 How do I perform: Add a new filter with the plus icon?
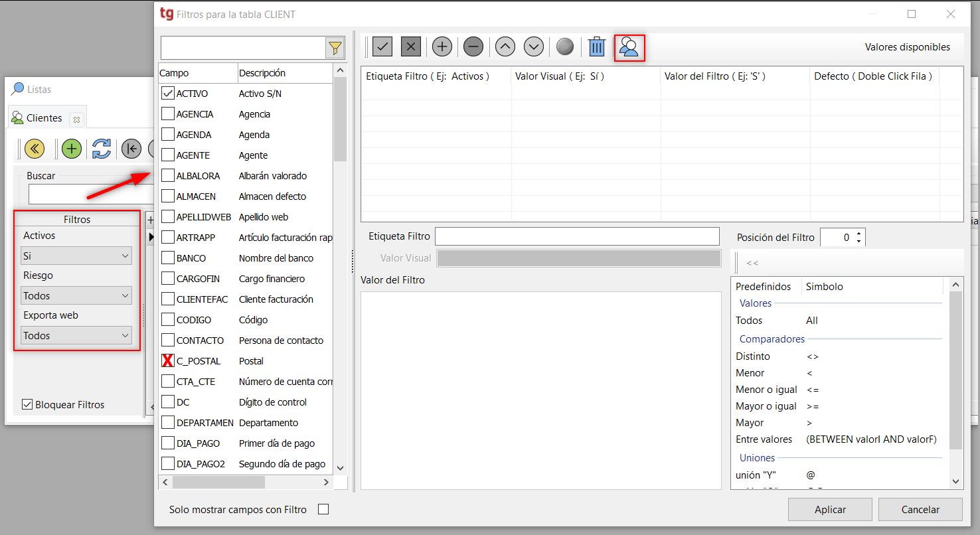point(442,47)
